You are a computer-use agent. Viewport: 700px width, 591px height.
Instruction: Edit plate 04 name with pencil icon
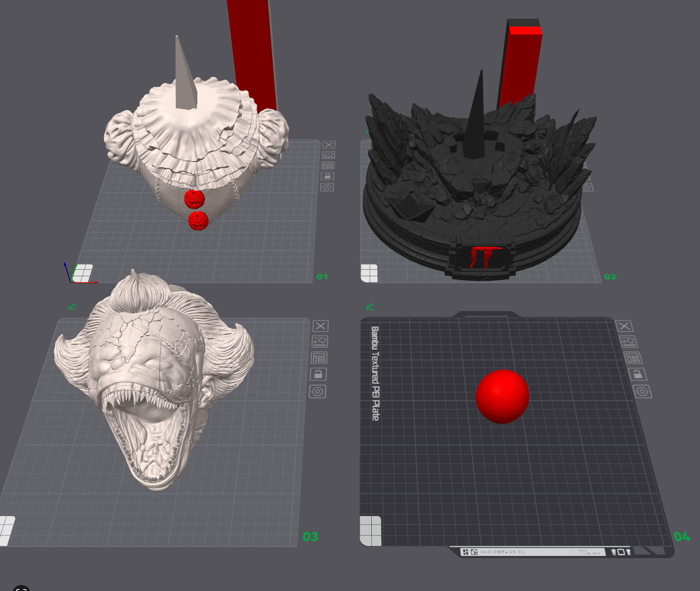(370, 306)
